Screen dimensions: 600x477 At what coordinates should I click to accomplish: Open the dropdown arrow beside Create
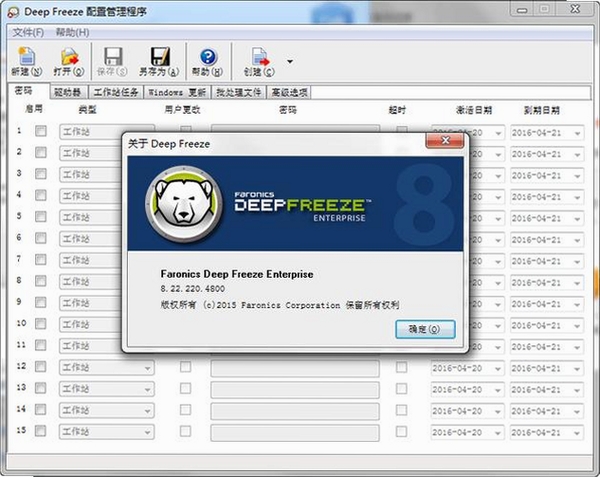pyautogui.click(x=290, y=61)
